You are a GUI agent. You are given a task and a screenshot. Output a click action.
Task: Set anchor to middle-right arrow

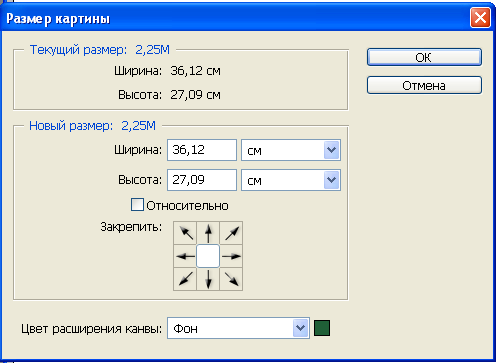tap(231, 256)
